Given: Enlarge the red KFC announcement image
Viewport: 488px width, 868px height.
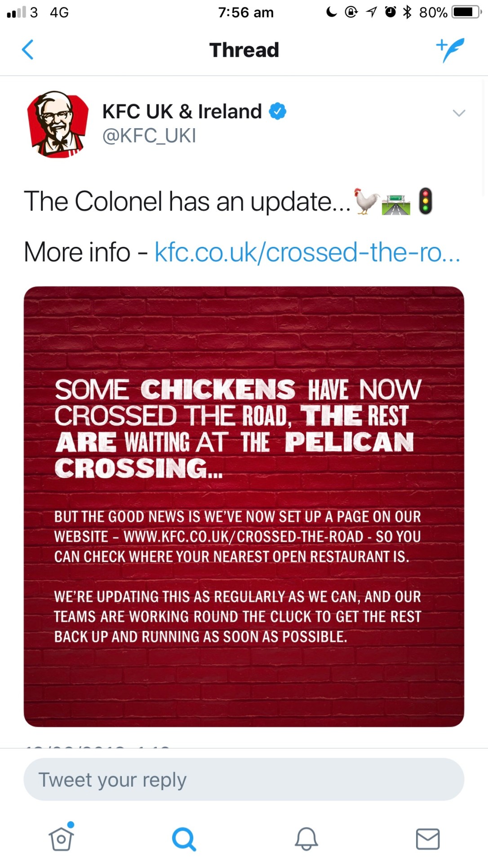Looking at the screenshot, I should pyautogui.click(x=244, y=506).
